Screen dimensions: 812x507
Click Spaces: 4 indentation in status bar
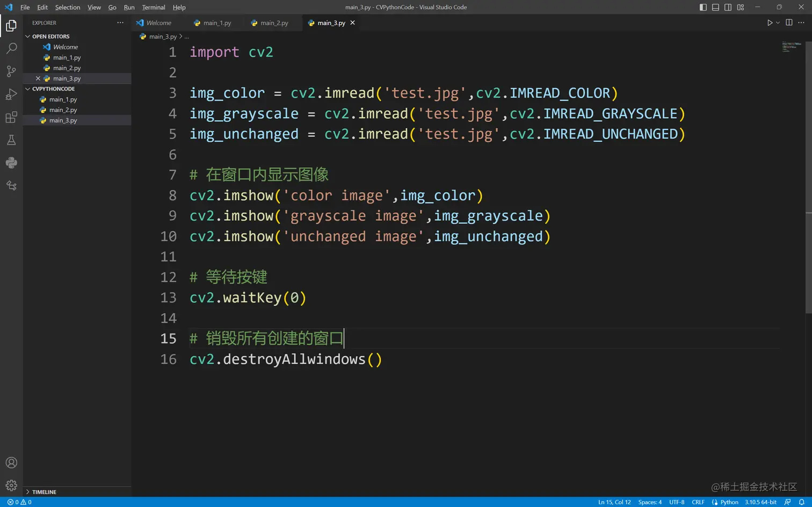coord(650,502)
